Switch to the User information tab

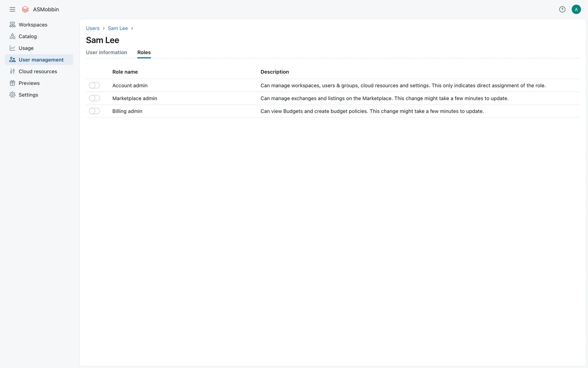106,52
